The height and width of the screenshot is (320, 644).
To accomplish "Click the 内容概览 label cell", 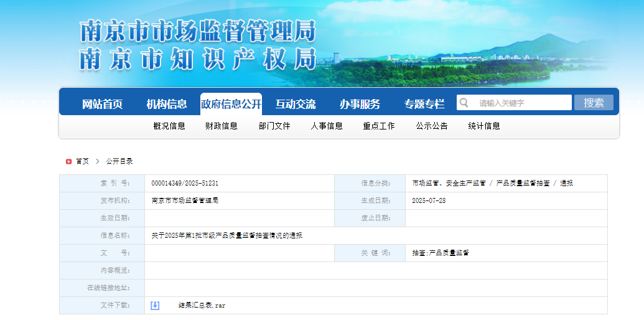I will 102,271.
